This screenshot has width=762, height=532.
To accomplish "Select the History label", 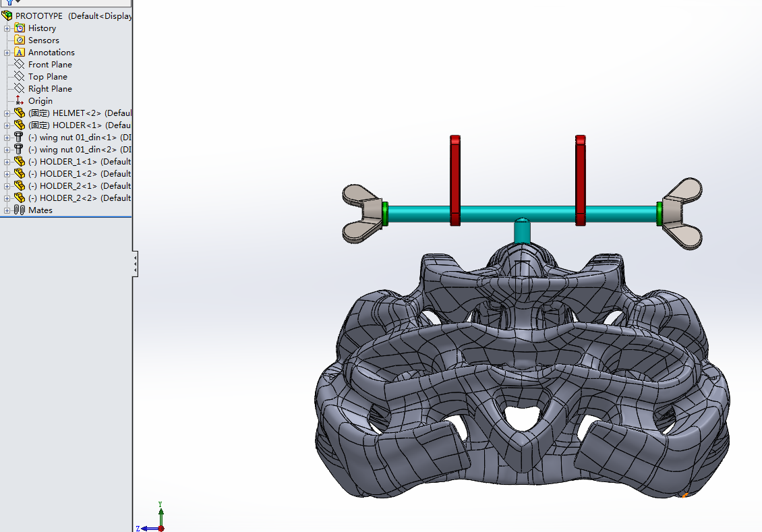I will 42,28.
